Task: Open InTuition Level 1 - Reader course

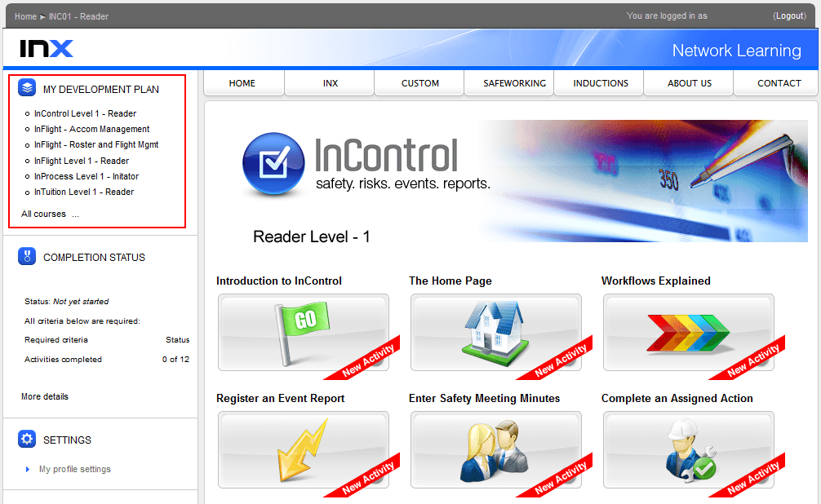Action: pyautogui.click(x=84, y=192)
